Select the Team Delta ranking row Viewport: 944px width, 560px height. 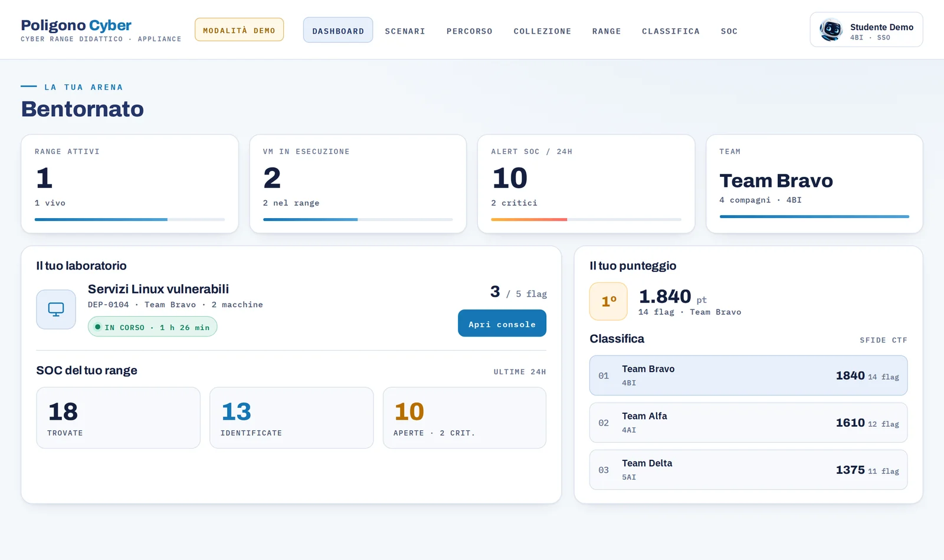pos(748,470)
